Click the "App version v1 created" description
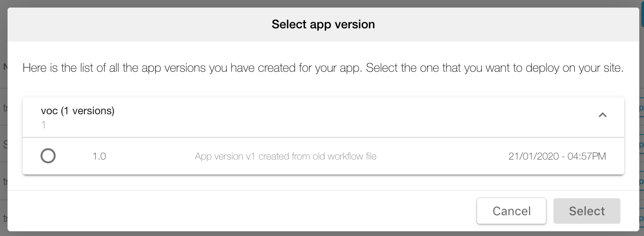The image size is (644, 236). [x=285, y=156]
